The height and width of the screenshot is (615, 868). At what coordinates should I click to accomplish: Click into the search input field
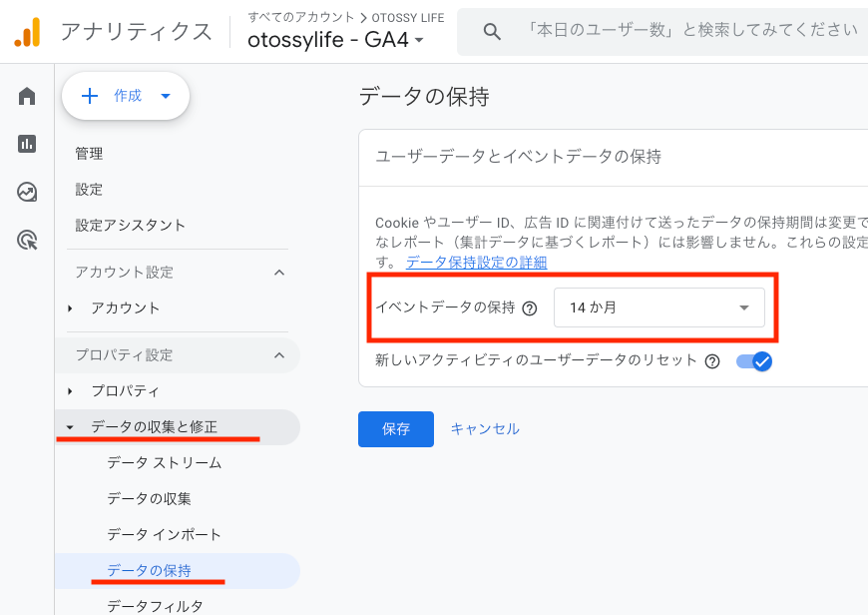688,31
